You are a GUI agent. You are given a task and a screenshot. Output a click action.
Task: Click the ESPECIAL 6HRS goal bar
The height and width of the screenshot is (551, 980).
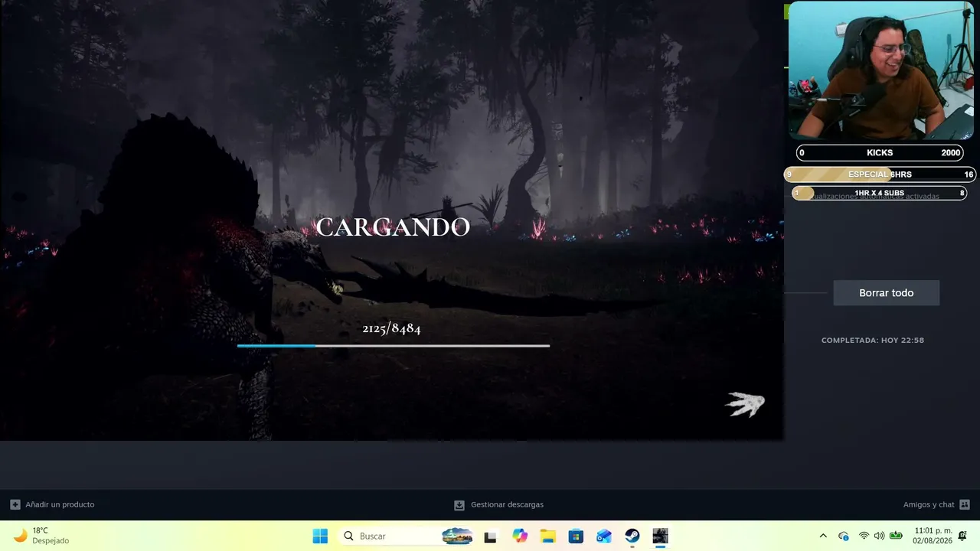(x=880, y=174)
